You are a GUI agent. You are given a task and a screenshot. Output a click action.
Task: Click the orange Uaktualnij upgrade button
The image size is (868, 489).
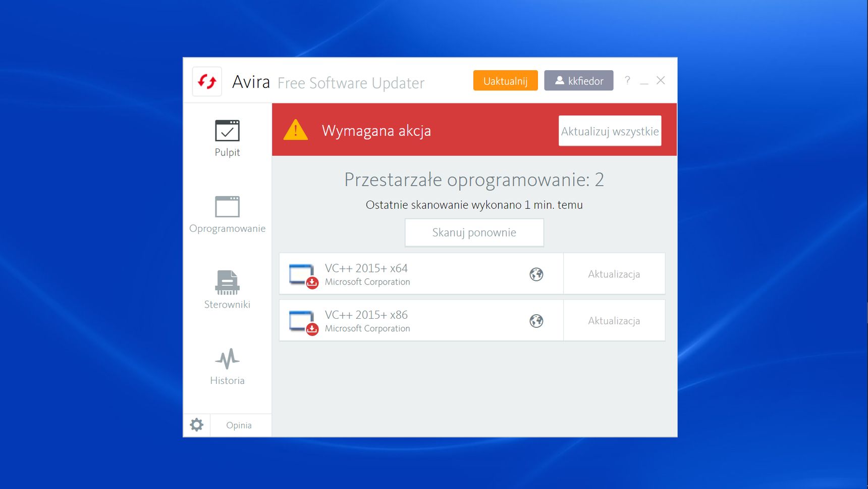pos(505,81)
